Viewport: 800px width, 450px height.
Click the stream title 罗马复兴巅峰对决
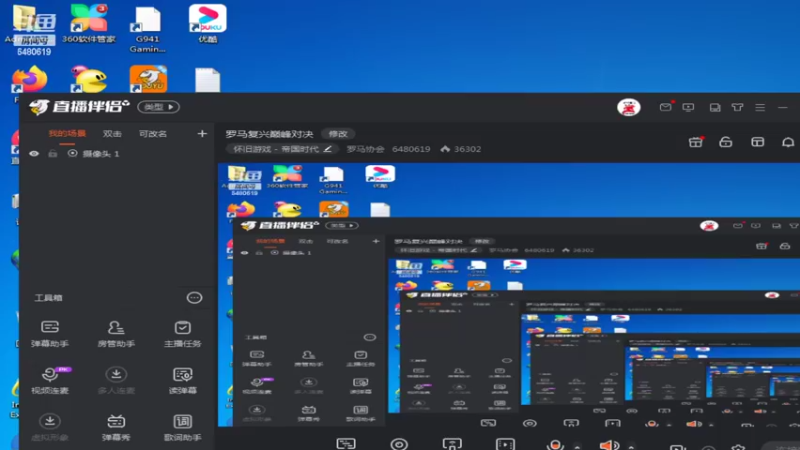tap(269, 134)
